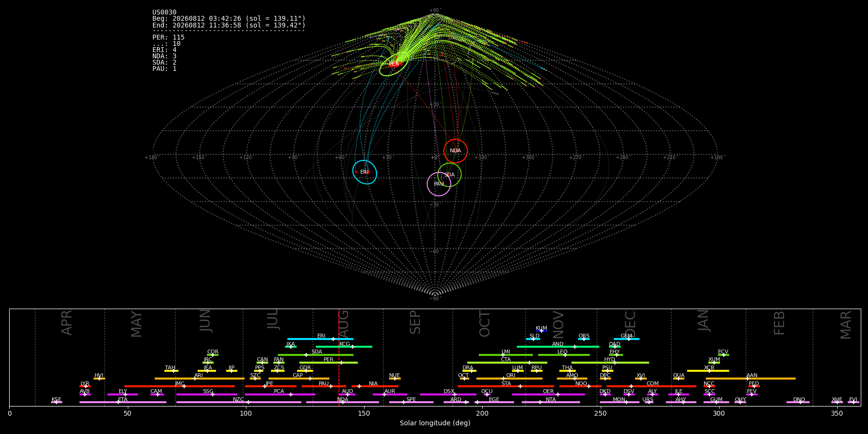The image size is (868, 434).
Task: Click the red NIA shower bar
Action: [375, 386]
